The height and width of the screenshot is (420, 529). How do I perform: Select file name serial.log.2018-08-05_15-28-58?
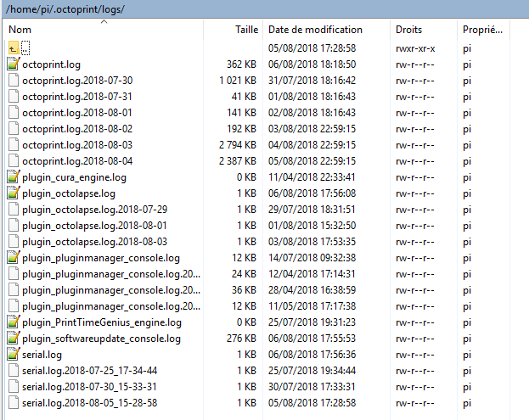click(x=90, y=404)
